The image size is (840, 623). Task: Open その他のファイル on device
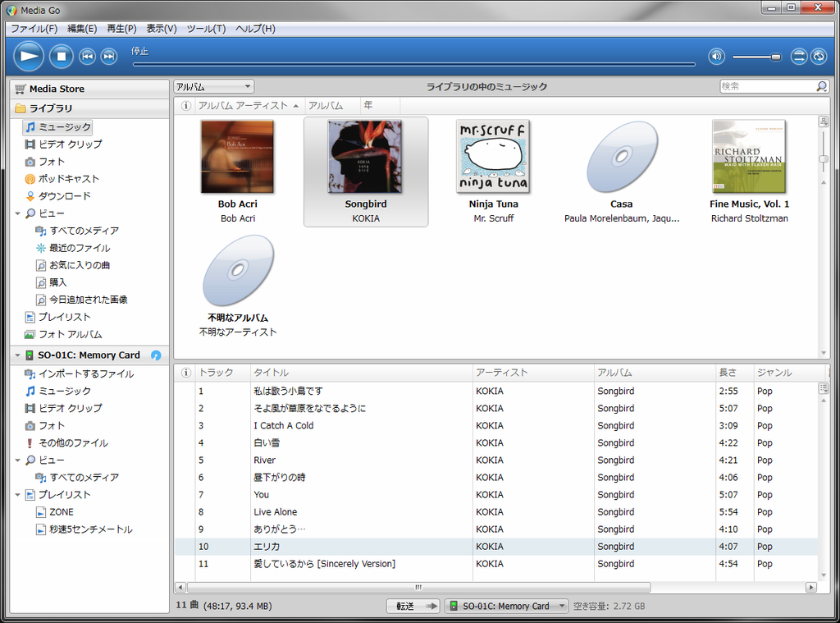pyautogui.click(x=66, y=443)
